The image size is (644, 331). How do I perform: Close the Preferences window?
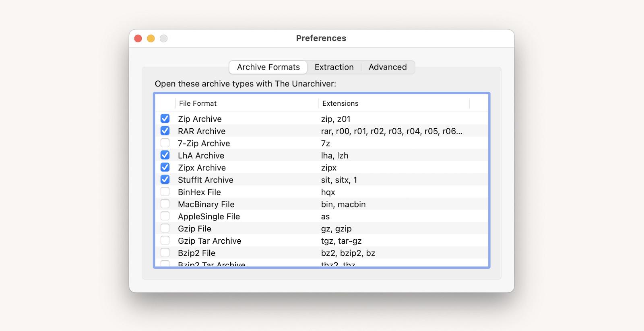pyautogui.click(x=138, y=39)
